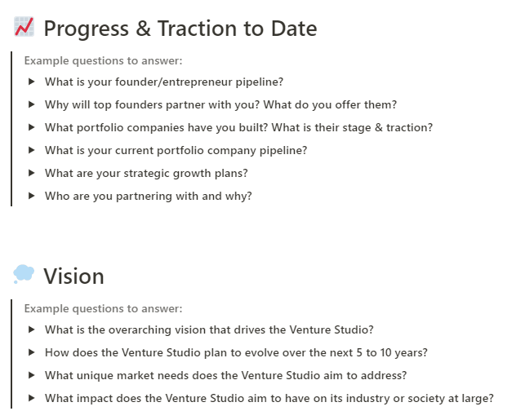The width and height of the screenshot is (516, 420).
Task: Expand the top founders partner toggle arrow
Action: 32,104
